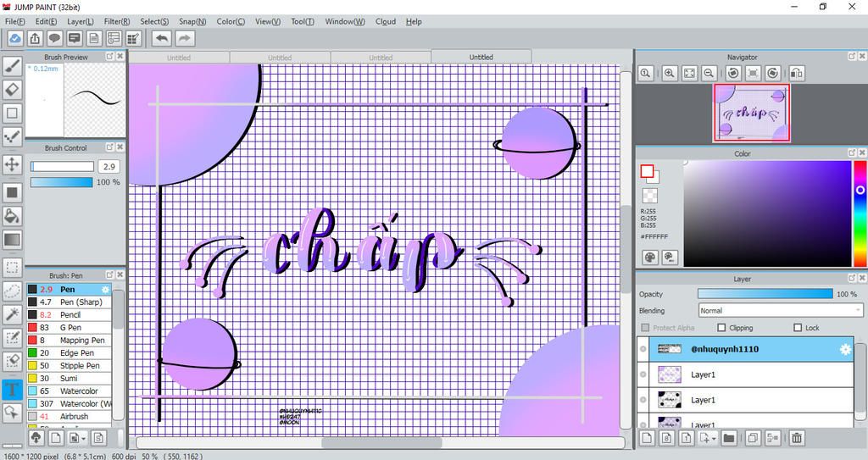868x460 pixels.
Task: Click the Navigator canvas thumbnail
Action: pyautogui.click(x=752, y=114)
